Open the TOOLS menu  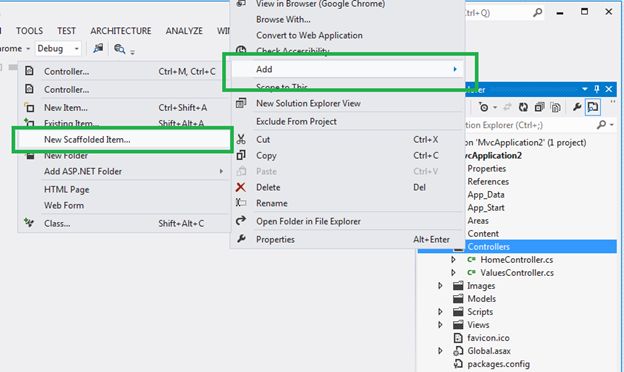pos(29,31)
